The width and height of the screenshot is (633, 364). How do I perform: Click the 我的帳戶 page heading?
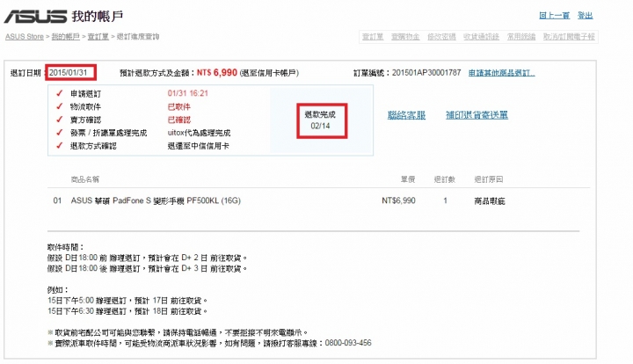98,16
